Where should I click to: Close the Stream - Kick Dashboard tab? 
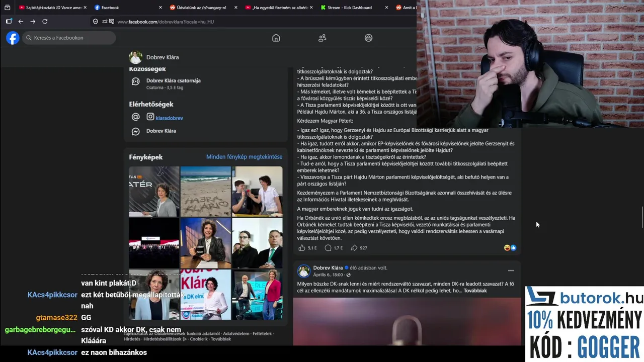[386, 8]
